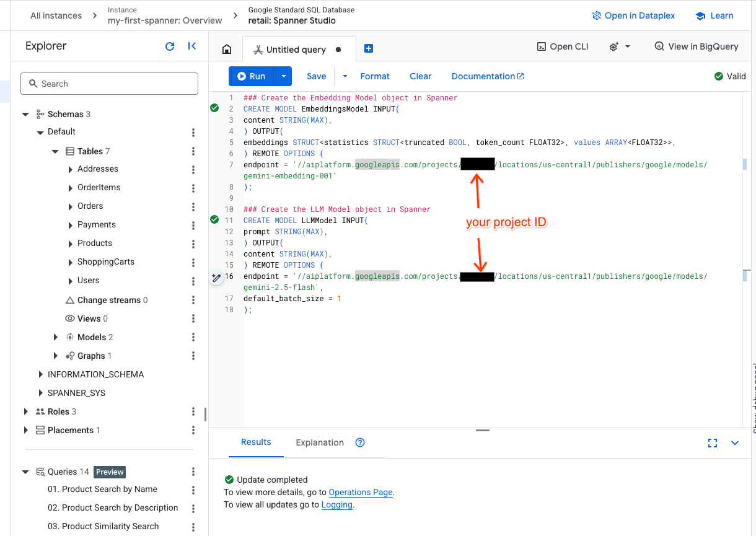This screenshot has width=756, height=536.
Task: Collapse the results panel with chevron
Action: (735, 442)
